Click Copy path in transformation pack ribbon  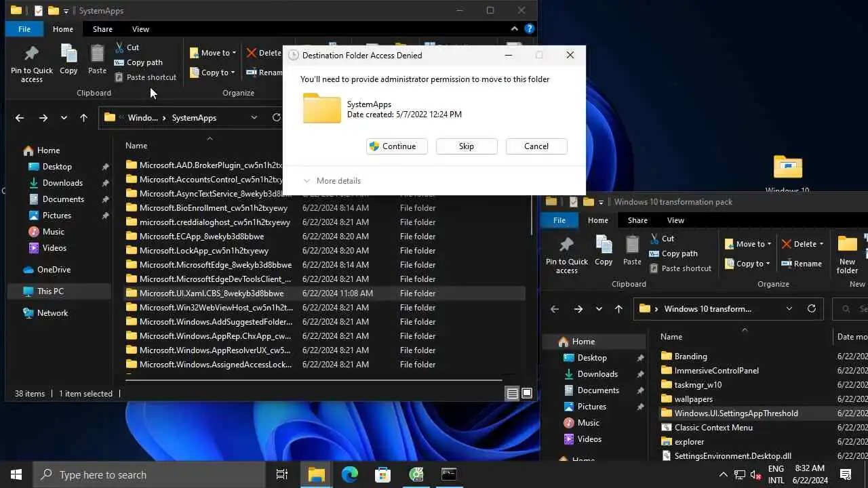click(x=673, y=253)
